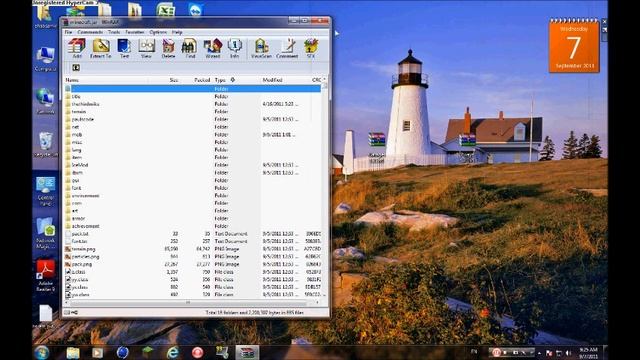Screen dimensions: 640x360
Task: Select the 'font' folder row
Action: pos(193,188)
